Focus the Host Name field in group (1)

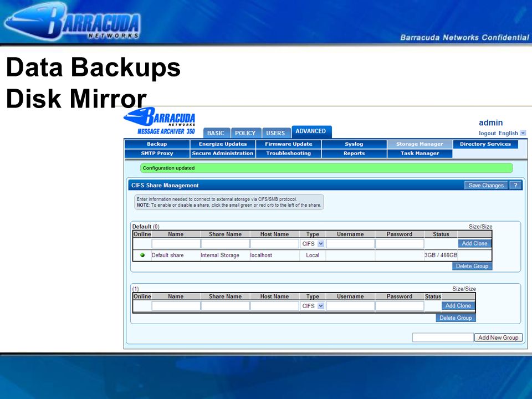click(x=274, y=306)
